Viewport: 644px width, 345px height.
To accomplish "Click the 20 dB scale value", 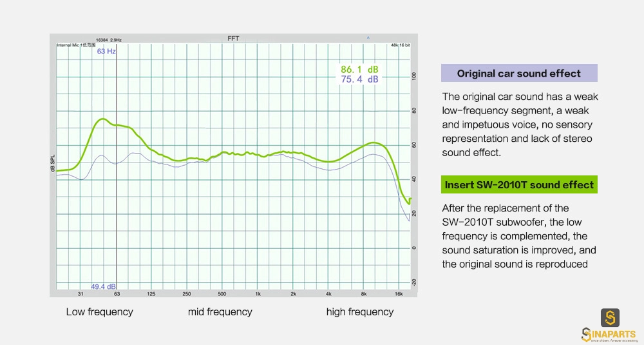I will 414,213.
